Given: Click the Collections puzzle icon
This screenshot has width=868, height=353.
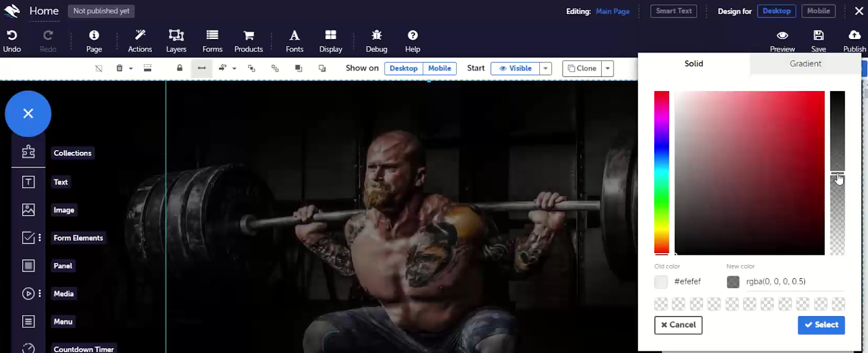Looking at the screenshot, I should pyautogui.click(x=28, y=152).
